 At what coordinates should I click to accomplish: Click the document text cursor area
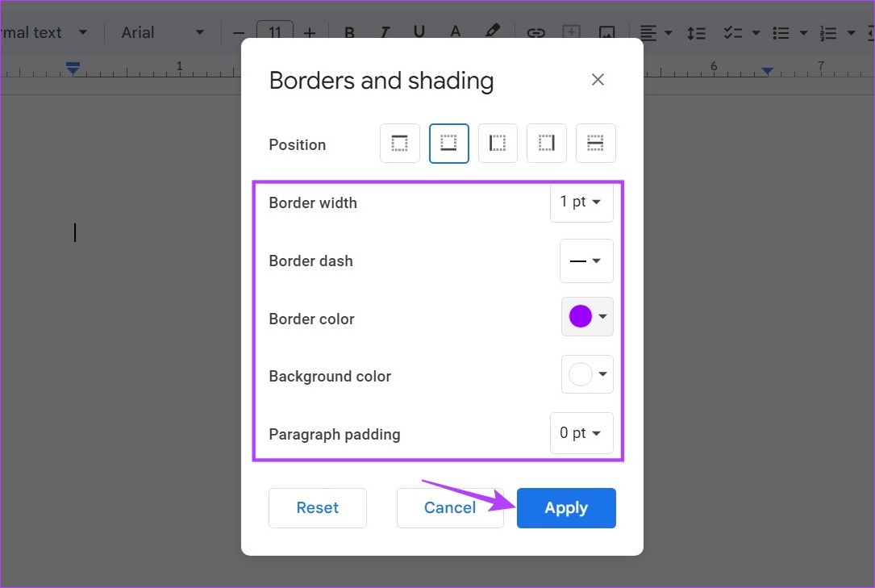tap(75, 232)
